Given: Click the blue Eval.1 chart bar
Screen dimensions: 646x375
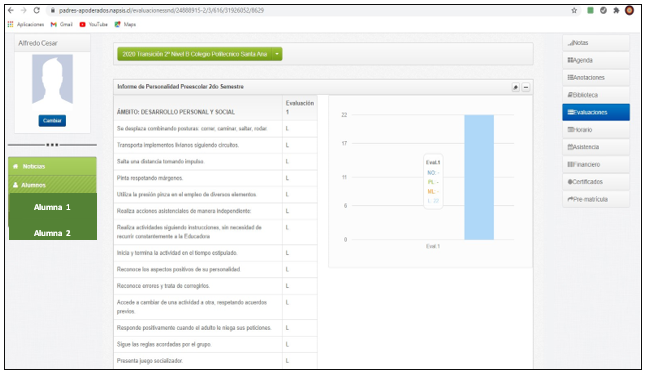Looking at the screenshot, I should point(479,177).
